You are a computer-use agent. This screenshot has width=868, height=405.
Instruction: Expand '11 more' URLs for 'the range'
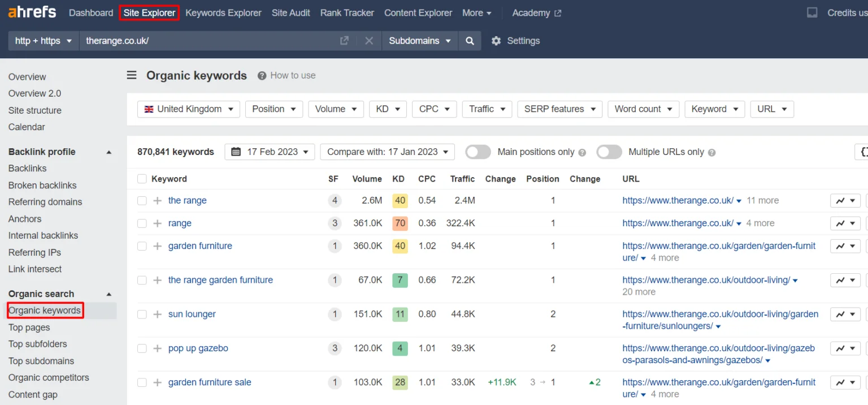click(x=763, y=200)
